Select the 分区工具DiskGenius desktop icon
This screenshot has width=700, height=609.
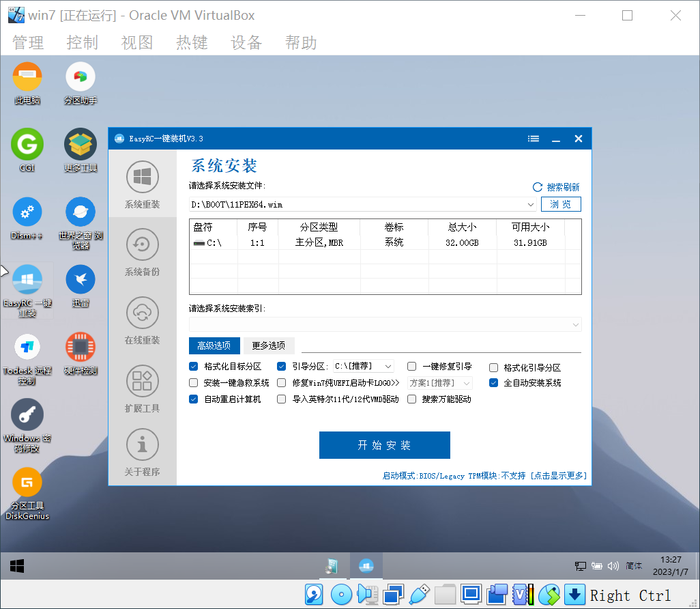click(x=27, y=494)
